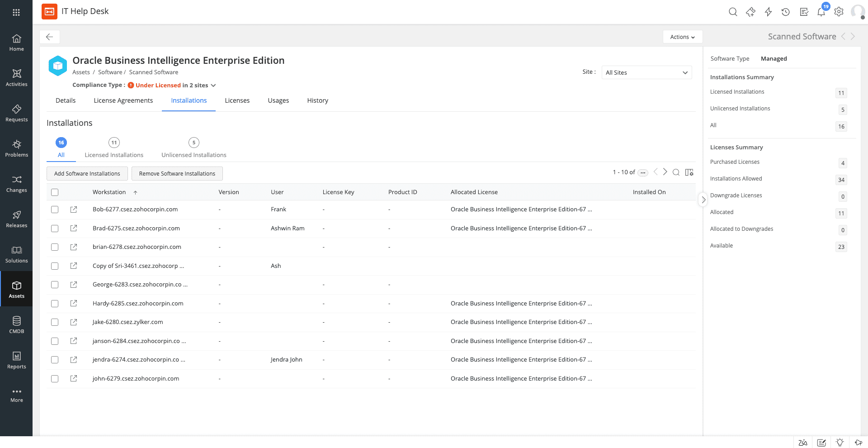Click the recent history clock icon
The height and width of the screenshot is (448, 868).
[786, 12]
